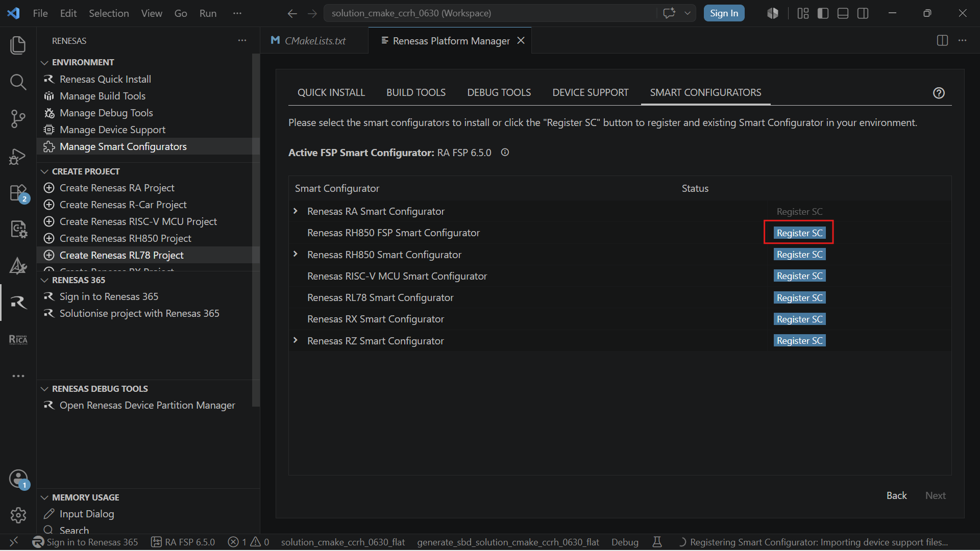Click the help question mark icon

coord(939,93)
